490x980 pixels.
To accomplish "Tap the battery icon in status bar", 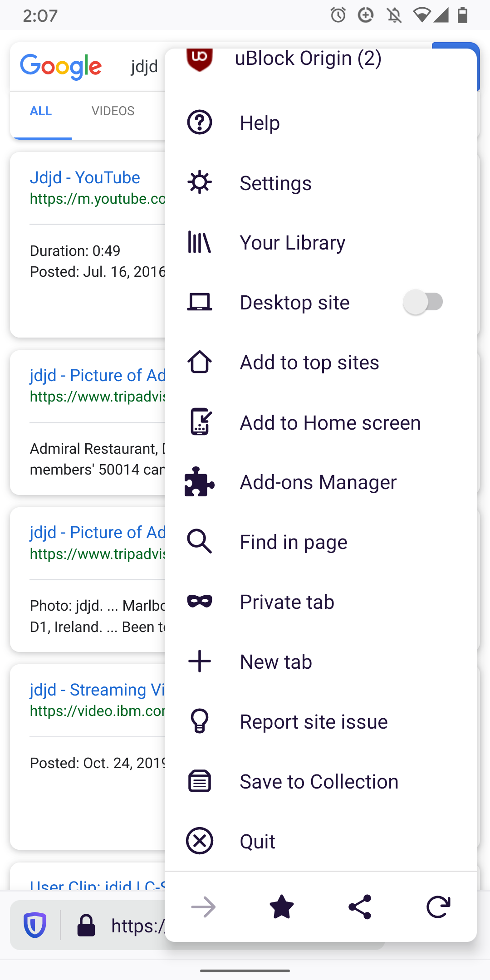I will pos(462,15).
